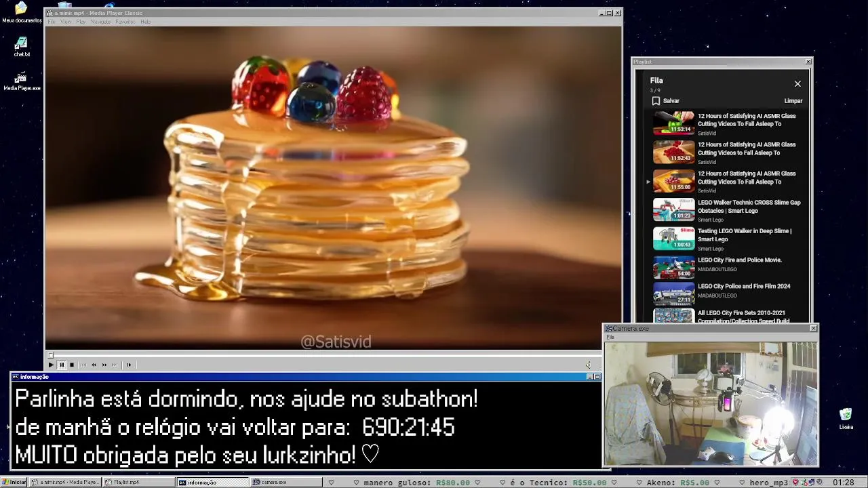Click 'manero guloso: R$80.00' ticker entry
Image resolution: width=868 pixels, height=488 pixels.
point(417,483)
